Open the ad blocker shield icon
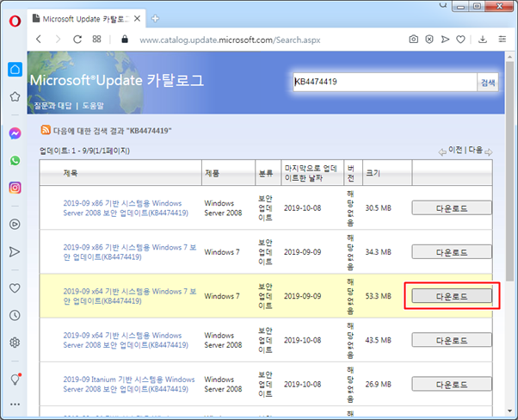This screenshot has height=420, width=518. pyautogui.click(x=429, y=40)
